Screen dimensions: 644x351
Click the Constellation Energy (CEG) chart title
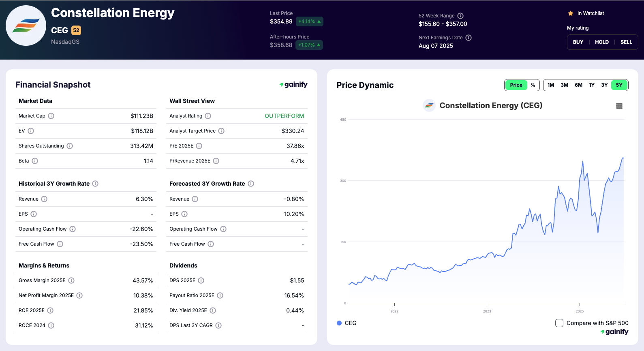pos(491,105)
